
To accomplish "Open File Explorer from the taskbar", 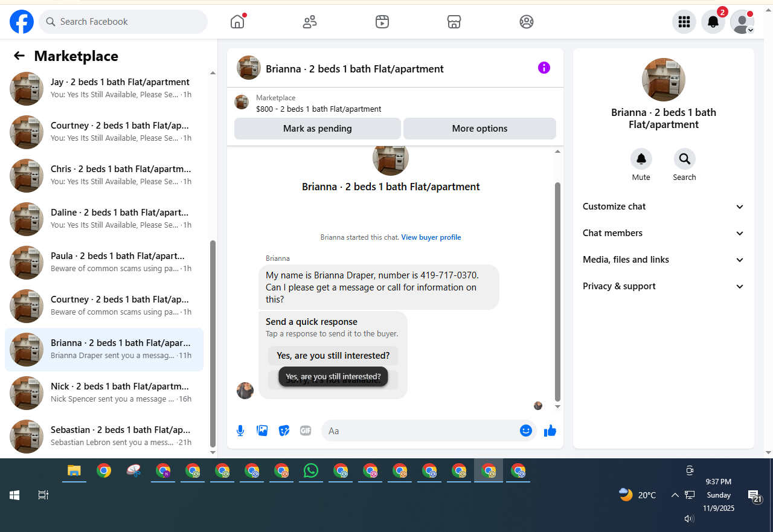I will tap(74, 471).
